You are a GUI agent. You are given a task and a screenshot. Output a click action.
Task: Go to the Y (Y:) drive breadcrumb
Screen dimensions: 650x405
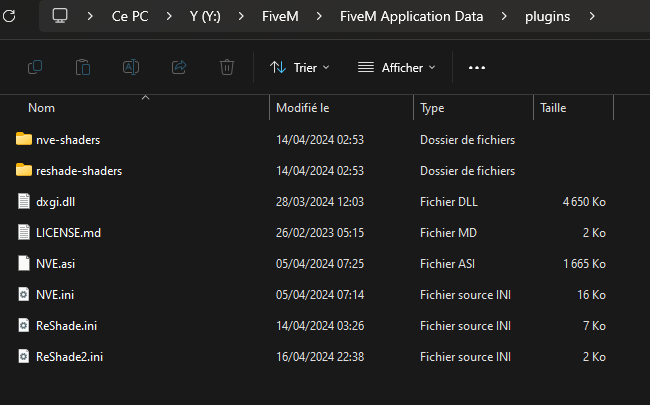[205, 17]
